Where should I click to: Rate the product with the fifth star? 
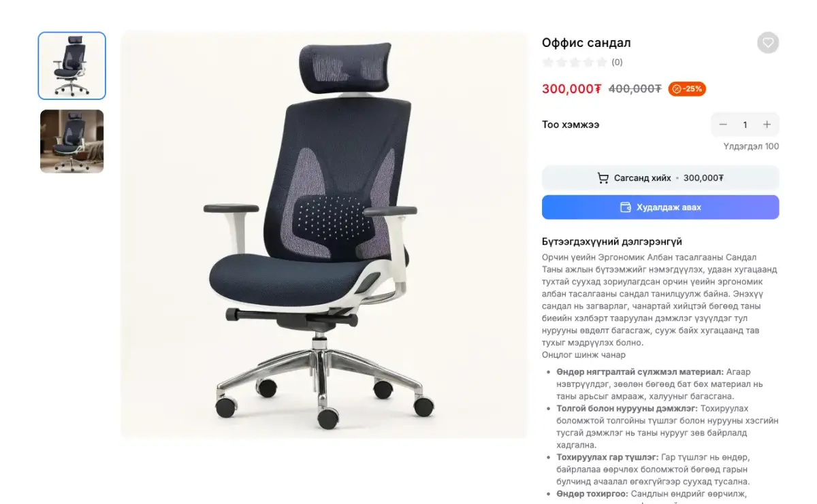(x=601, y=63)
